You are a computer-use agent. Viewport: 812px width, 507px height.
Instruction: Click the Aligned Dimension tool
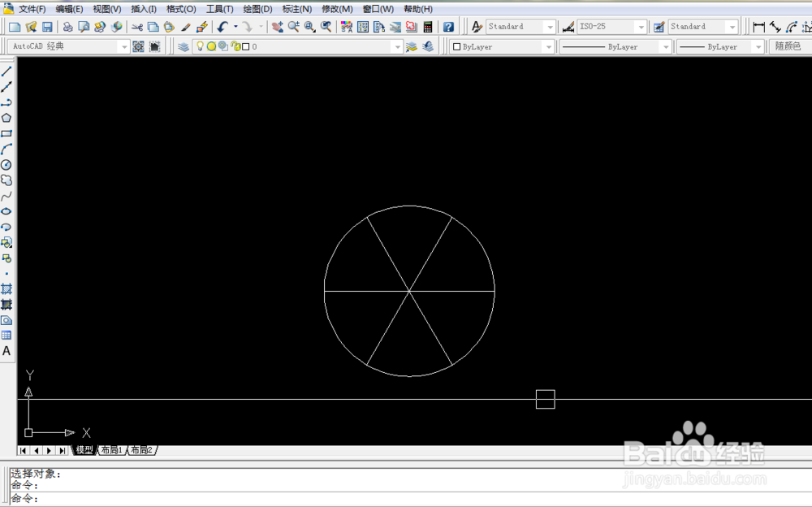[775, 27]
